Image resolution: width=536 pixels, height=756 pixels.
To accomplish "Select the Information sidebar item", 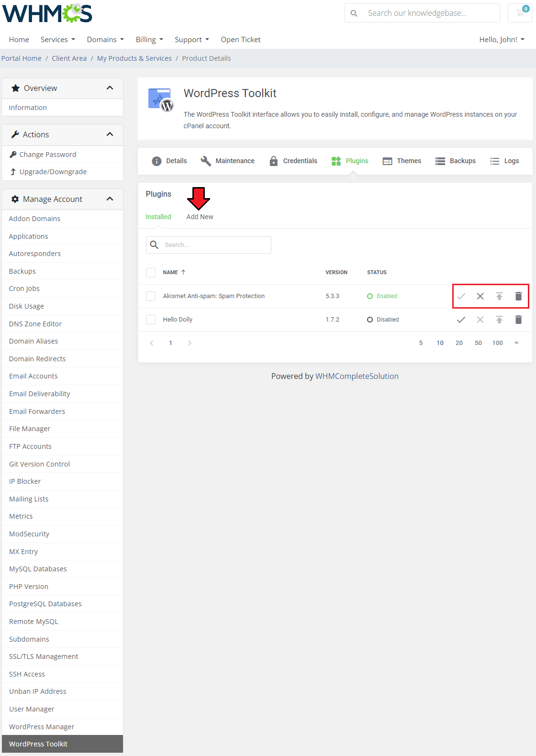I will click(x=62, y=108).
